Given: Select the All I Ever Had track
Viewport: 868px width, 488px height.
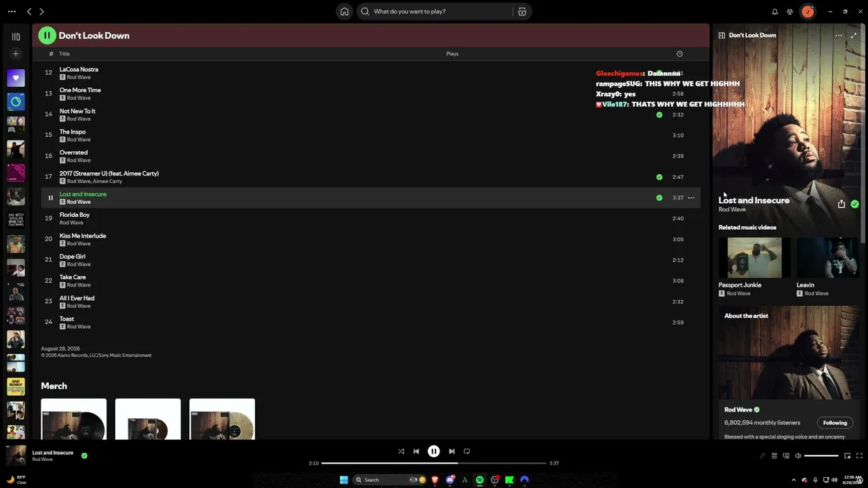Looking at the screenshot, I should 77,298.
